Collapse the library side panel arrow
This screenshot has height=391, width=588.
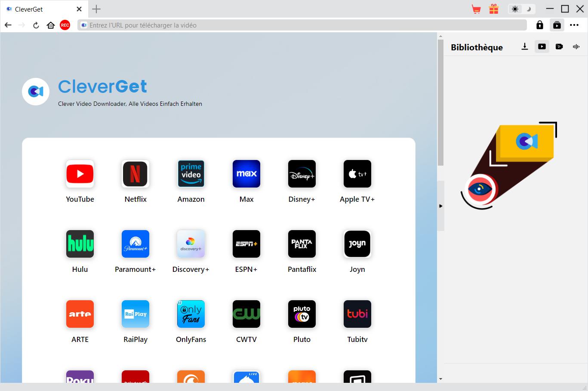coord(440,206)
